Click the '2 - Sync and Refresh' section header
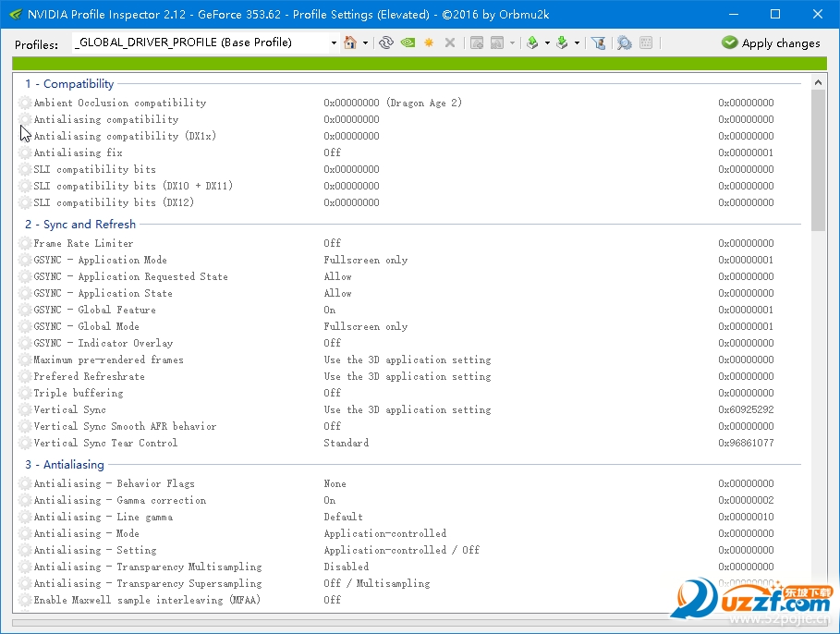The width and height of the screenshot is (840, 634). point(80,224)
